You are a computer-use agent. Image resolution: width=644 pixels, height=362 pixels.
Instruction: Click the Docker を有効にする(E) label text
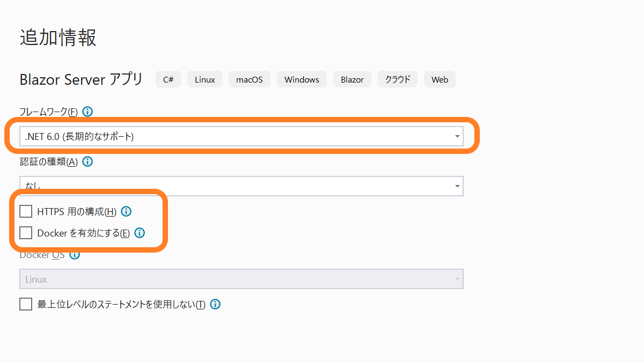coord(84,233)
